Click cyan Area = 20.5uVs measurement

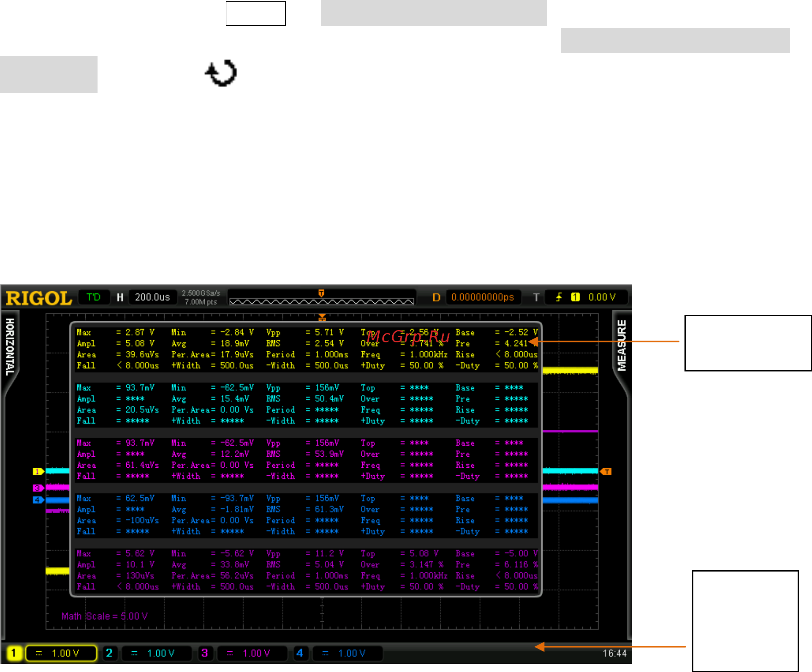pyautogui.click(x=118, y=410)
